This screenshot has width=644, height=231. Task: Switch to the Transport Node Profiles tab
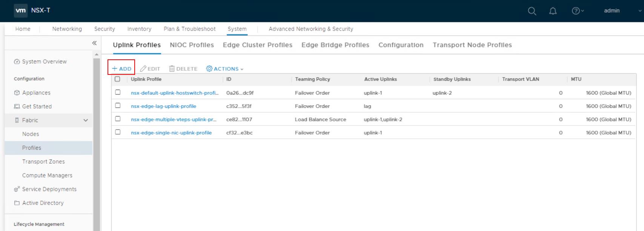point(472,45)
